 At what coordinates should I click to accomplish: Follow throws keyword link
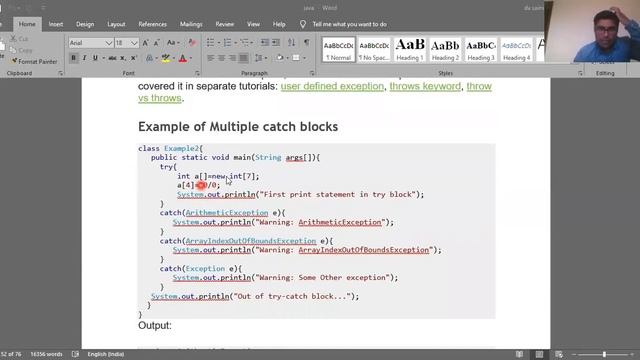click(x=425, y=87)
